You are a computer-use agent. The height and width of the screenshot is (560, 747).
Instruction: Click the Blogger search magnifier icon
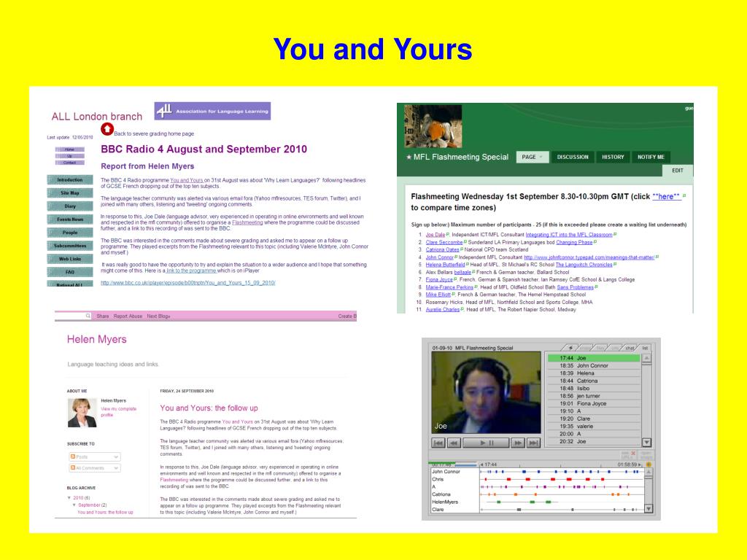(x=88, y=316)
